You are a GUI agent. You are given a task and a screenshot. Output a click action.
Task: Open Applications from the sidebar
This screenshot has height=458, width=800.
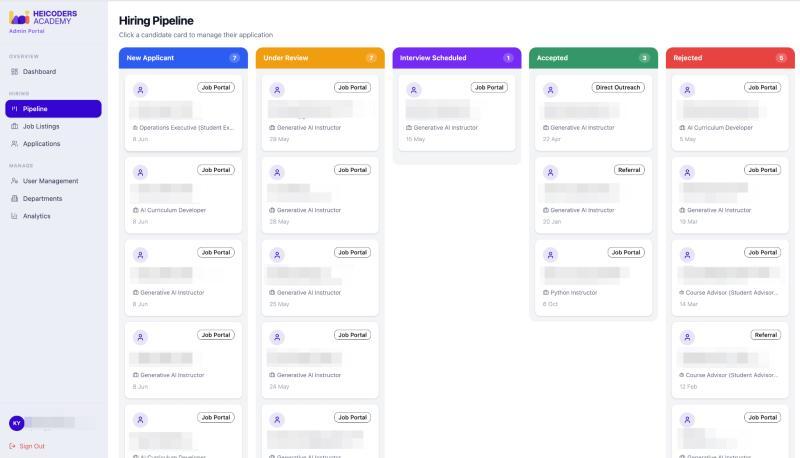coord(54,144)
